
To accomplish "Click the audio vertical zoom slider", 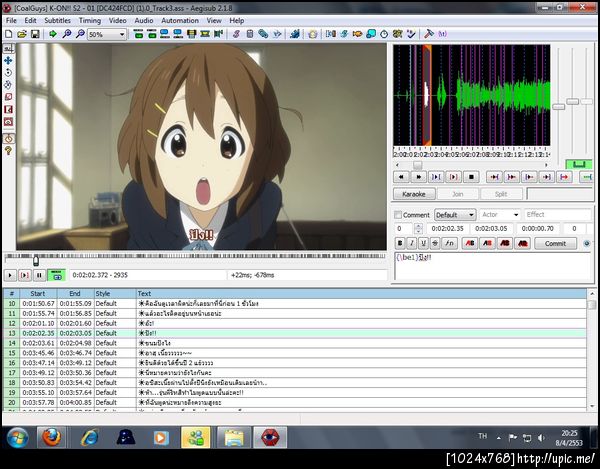I will (x=572, y=101).
